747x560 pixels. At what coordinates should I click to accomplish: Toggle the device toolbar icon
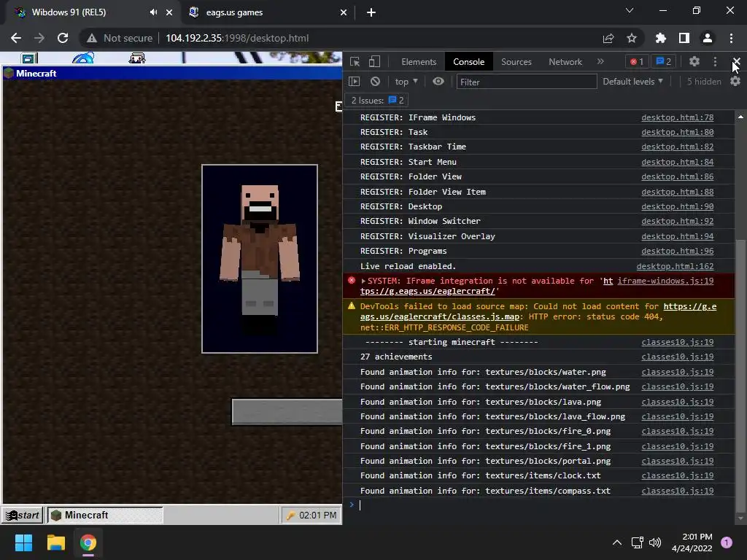coord(374,61)
